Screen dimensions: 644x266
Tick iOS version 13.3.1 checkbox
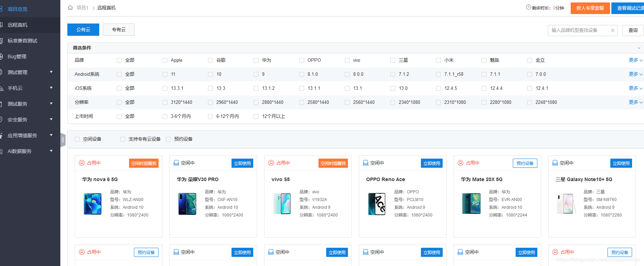(165, 88)
